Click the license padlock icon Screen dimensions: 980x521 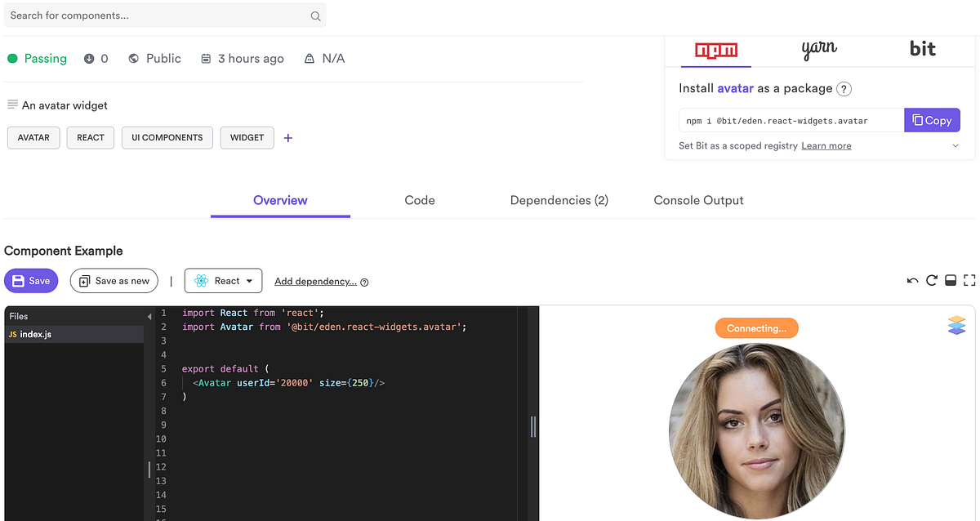[308, 58]
